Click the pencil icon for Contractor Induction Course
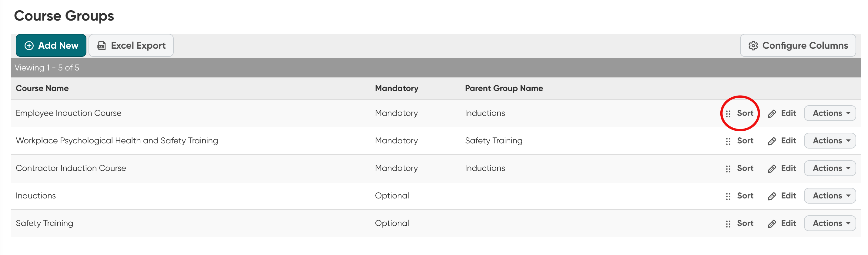 coord(772,168)
